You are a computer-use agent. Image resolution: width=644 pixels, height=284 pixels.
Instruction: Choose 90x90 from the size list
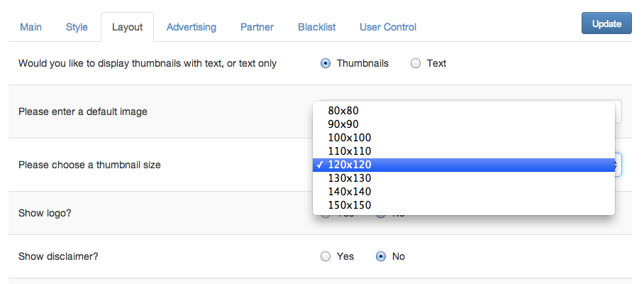344,124
